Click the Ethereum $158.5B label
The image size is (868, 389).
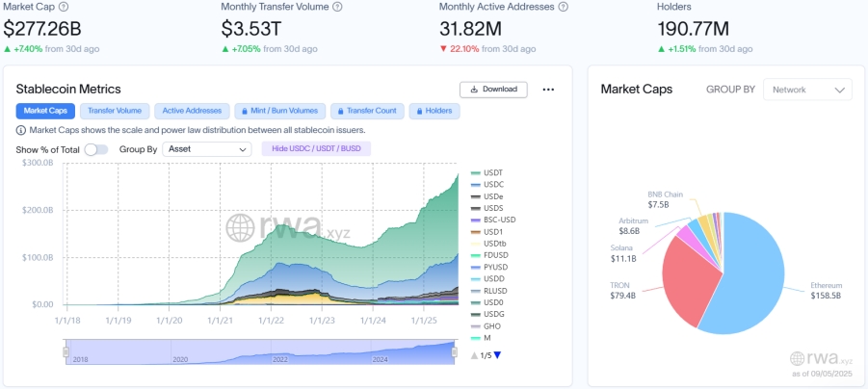pos(826,291)
